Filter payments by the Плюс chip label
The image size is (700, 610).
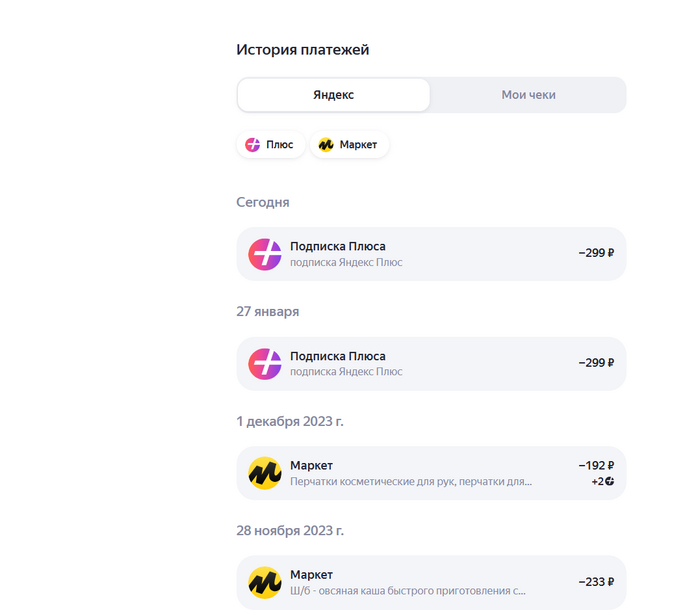pyautogui.click(x=280, y=145)
